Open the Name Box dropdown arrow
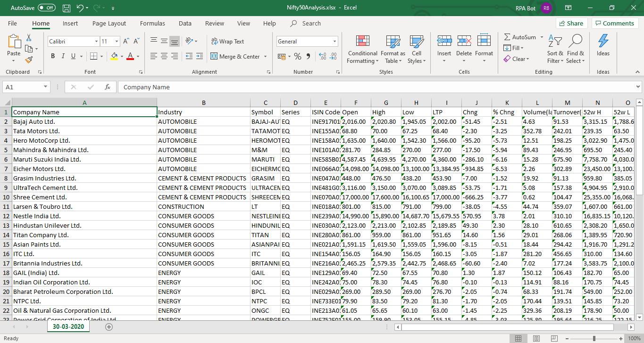The image size is (644, 343). (46, 87)
